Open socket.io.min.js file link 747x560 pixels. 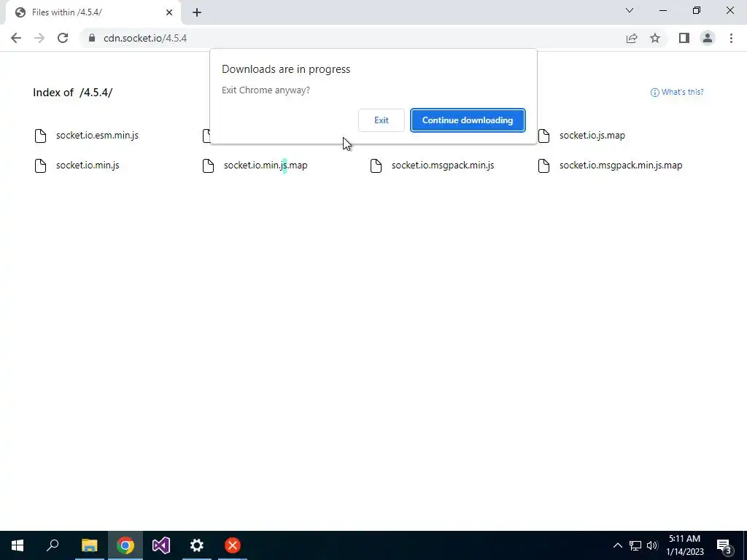pyautogui.click(x=88, y=166)
